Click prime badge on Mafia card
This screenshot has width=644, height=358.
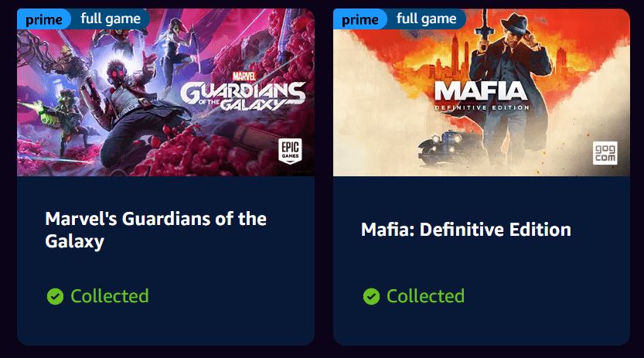point(359,19)
